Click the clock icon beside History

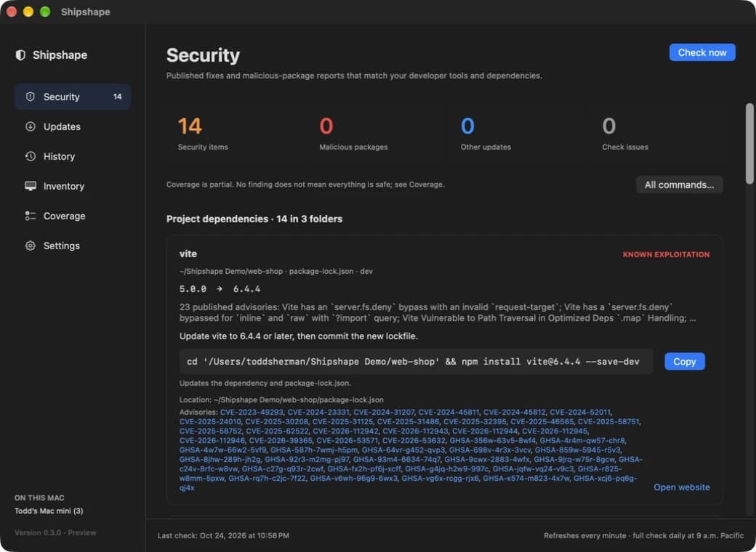pyautogui.click(x=31, y=157)
